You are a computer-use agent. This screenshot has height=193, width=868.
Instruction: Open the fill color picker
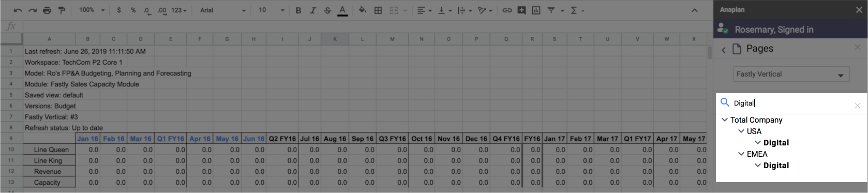[362, 10]
